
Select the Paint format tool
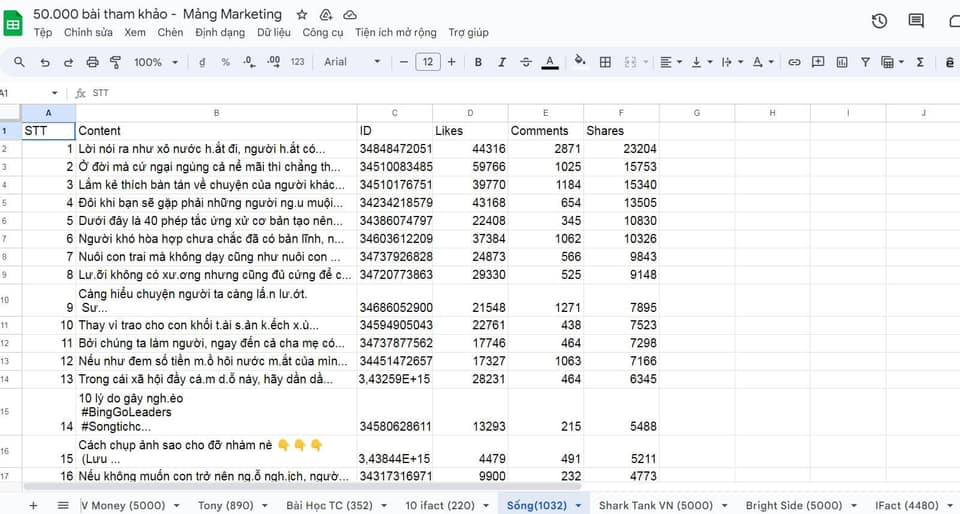point(115,62)
